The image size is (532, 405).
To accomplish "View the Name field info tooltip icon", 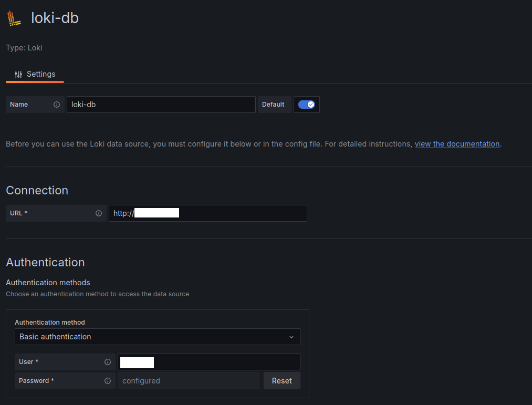I will (x=57, y=104).
